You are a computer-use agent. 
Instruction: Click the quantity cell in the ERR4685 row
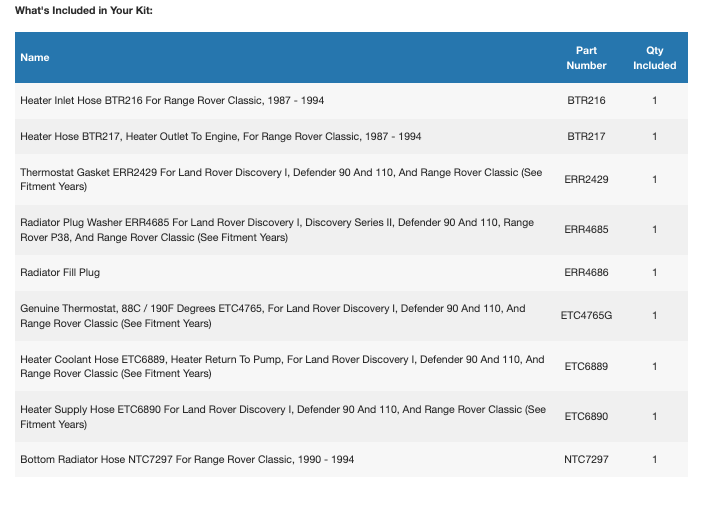654,229
